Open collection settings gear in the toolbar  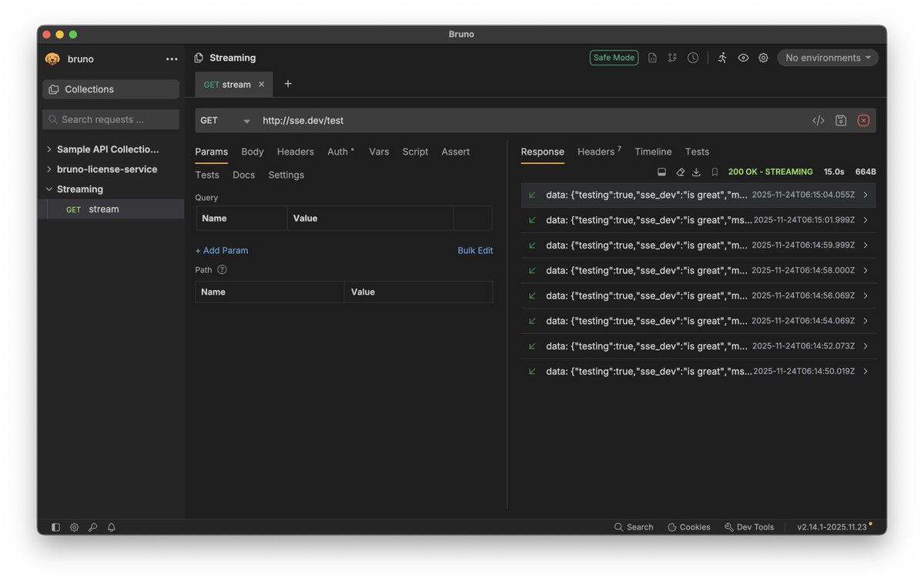coord(763,58)
